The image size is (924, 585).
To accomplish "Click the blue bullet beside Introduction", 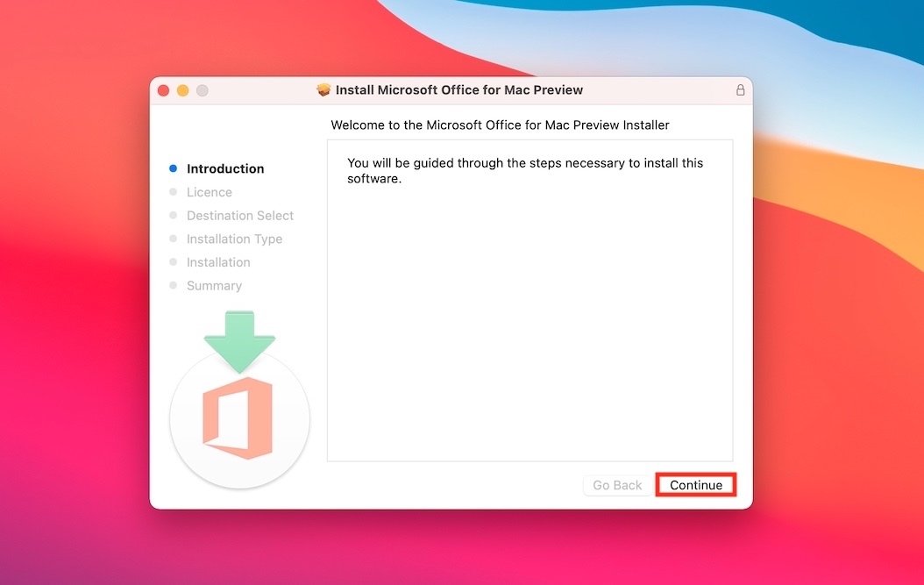I will click(174, 168).
